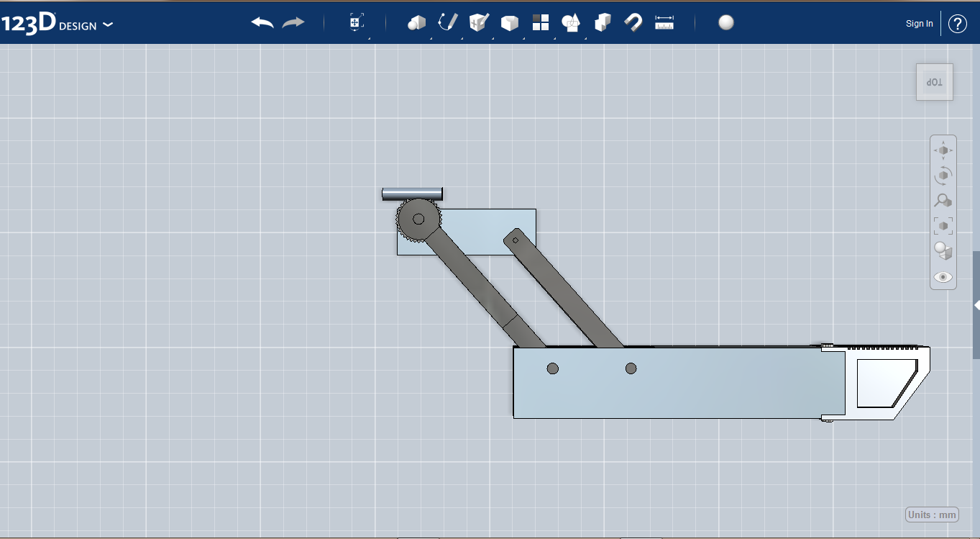The image size is (980, 539).
Task: Click the Fit to view tool
Action: click(x=943, y=226)
